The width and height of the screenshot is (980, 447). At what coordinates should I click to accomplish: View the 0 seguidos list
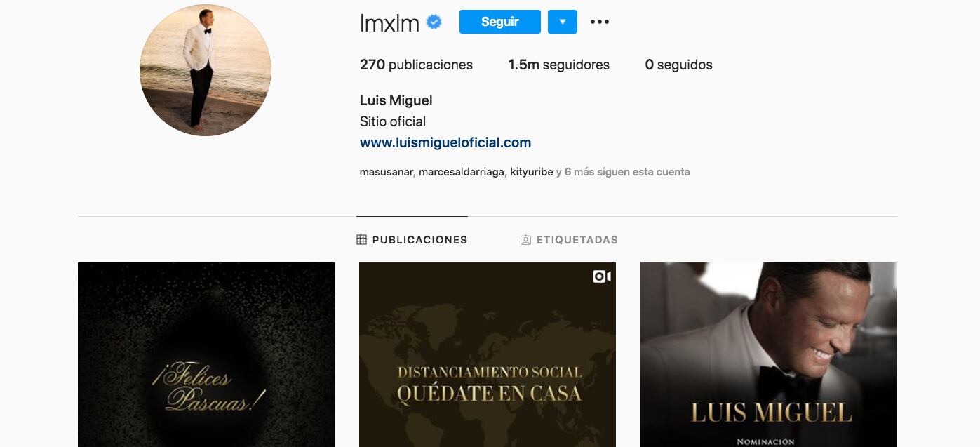coord(679,65)
